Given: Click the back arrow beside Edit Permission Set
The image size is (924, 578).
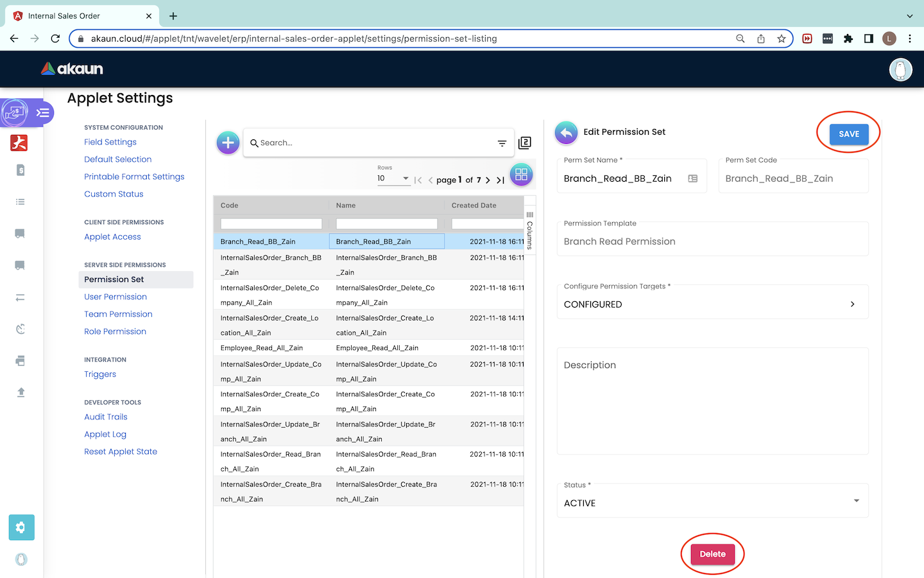Looking at the screenshot, I should [566, 132].
